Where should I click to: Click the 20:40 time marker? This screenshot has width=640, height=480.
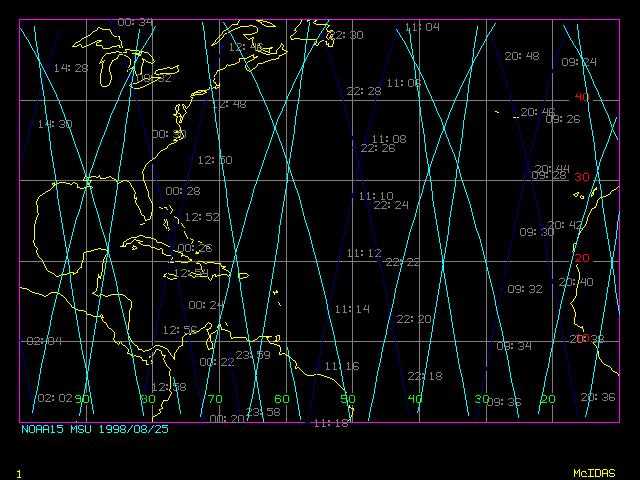pos(576,282)
